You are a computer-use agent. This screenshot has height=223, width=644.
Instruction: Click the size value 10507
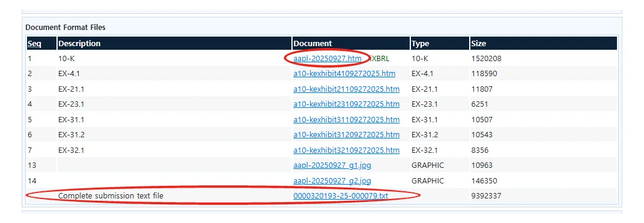tap(482, 120)
